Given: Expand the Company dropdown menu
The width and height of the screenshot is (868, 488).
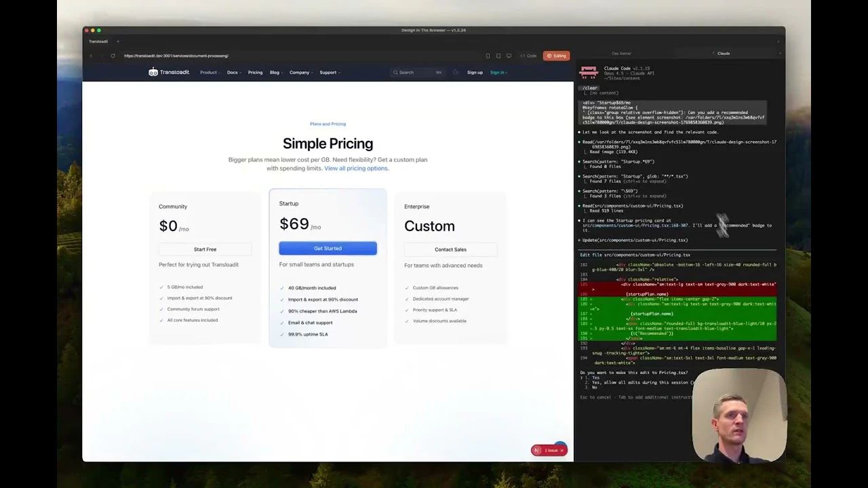Looking at the screenshot, I should coord(300,73).
